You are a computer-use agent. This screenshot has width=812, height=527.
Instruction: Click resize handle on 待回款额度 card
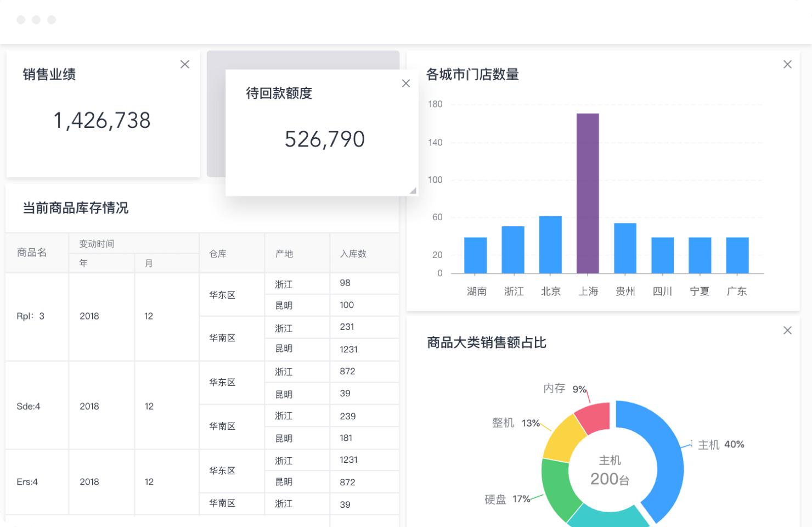(413, 190)
